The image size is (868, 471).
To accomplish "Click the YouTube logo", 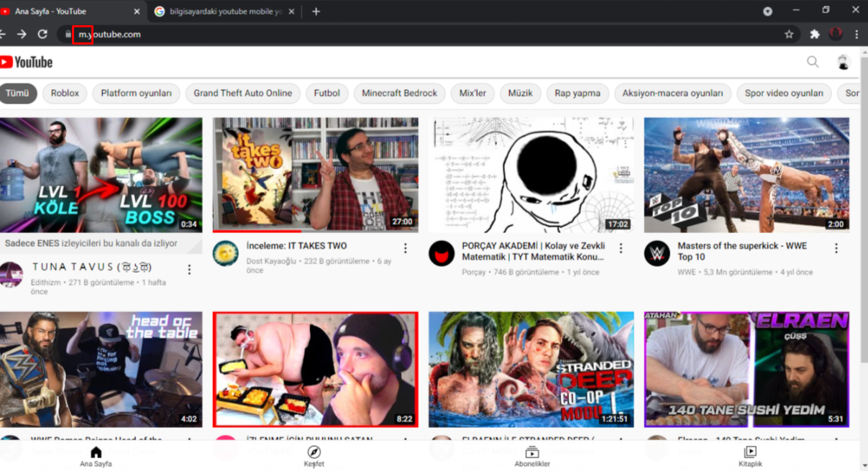I will tap(27, 63).
